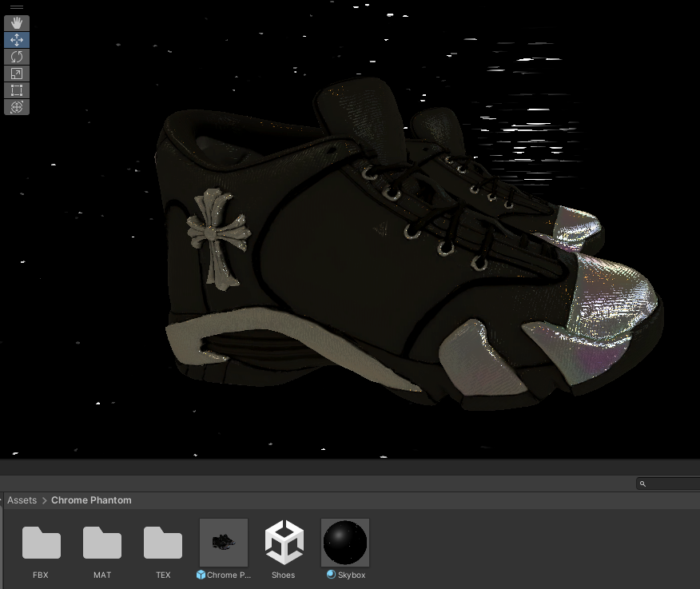The width and height of the screenshot is (700, 589).
Task: Select the Shoes scene asset
Action: click(x=284, y=543)
